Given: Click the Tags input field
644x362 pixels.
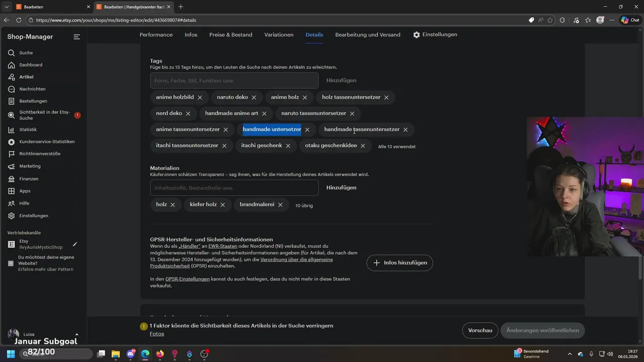Looking at the screenshot, I should pos(234,80).
